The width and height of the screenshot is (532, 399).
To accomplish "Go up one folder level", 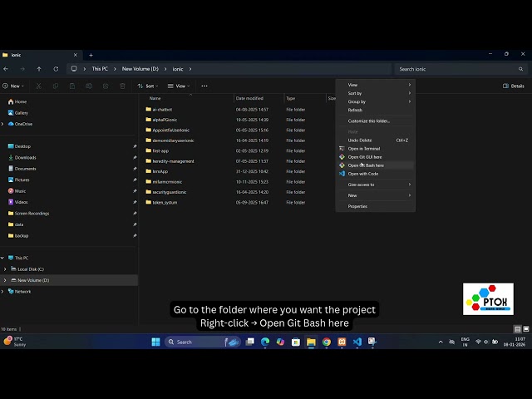I will click(39, 69).
